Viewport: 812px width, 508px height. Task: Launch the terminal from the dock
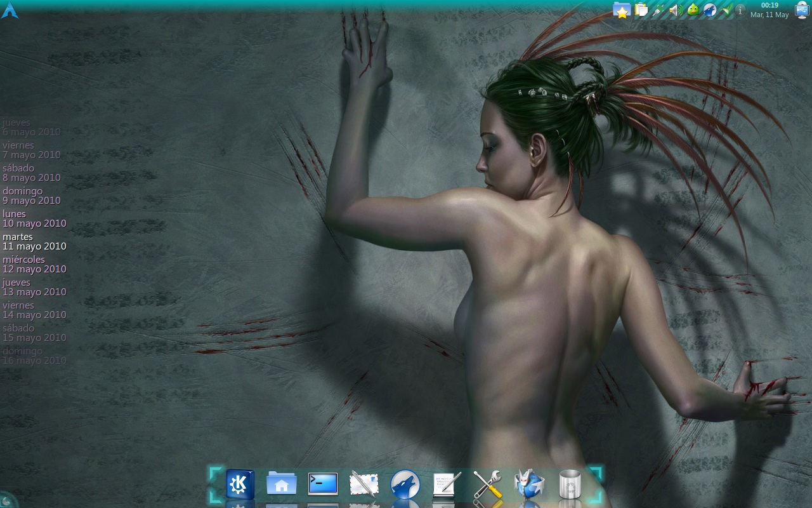pos(323,484)
